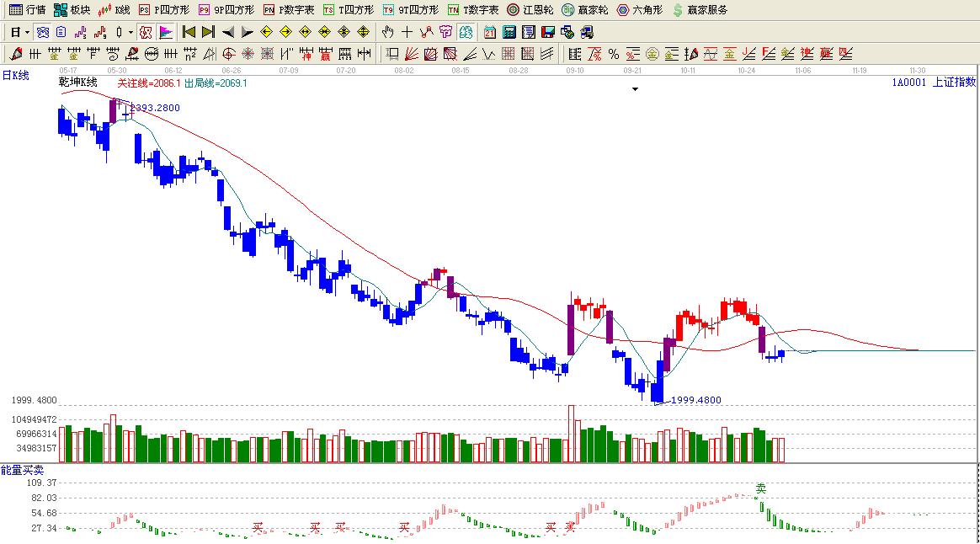Select the hand pan tool
This screenshot has width=980, height=544.
pos(387,32)
